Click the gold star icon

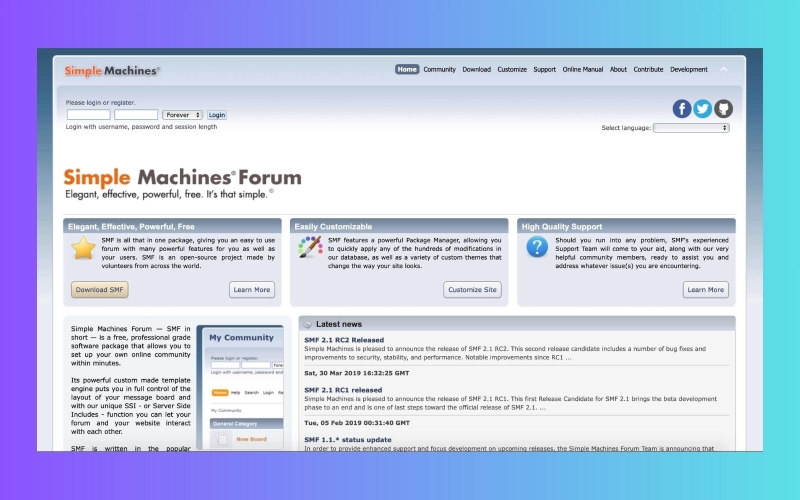[x=83, y=248]
